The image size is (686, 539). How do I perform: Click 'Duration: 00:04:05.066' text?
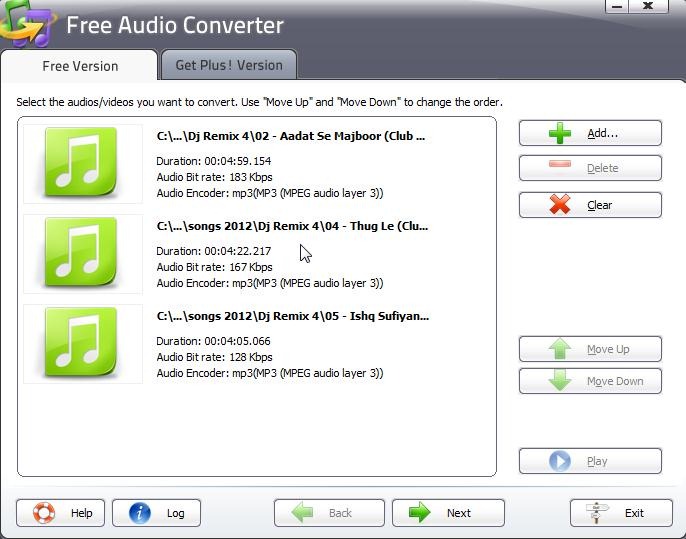click(214, 341)
